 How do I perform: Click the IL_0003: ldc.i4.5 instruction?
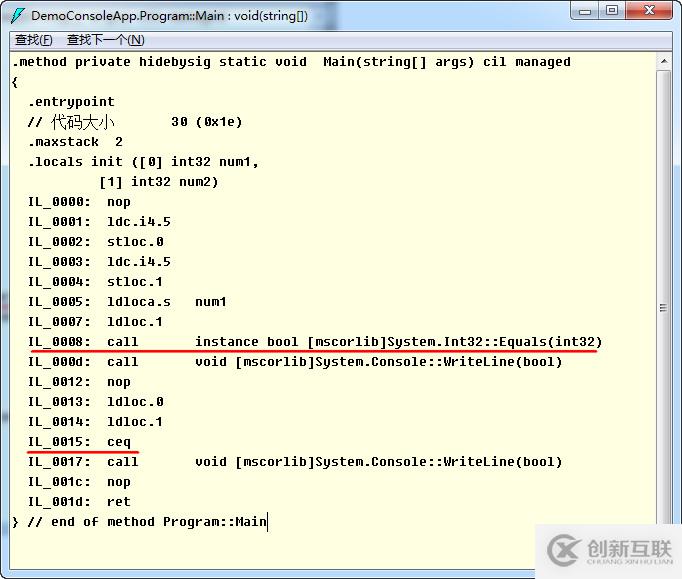(x=99, y=262)
